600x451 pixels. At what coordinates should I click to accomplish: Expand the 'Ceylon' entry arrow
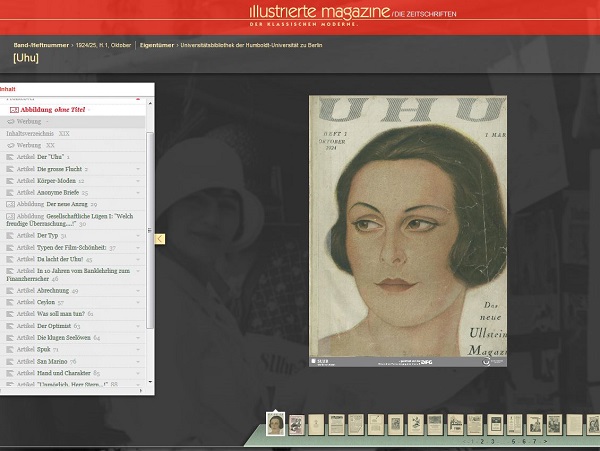point(138,303)
